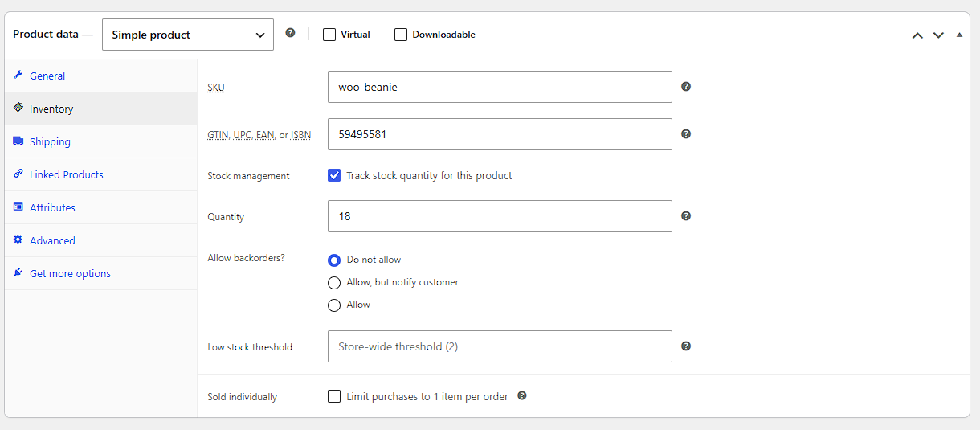Select the Allow backorders option

coord(334,305)
